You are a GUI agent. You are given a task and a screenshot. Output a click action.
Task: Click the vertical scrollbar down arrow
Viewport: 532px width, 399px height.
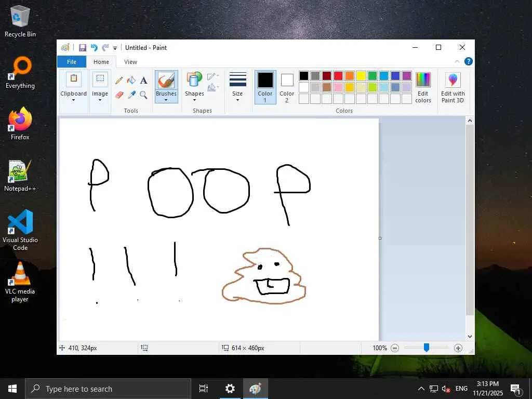point(470,337)
